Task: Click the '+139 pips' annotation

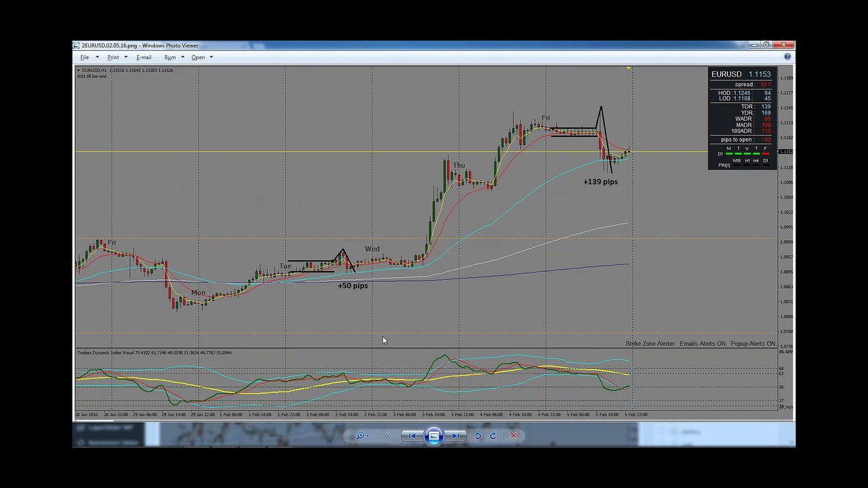Action: [600, 182]
